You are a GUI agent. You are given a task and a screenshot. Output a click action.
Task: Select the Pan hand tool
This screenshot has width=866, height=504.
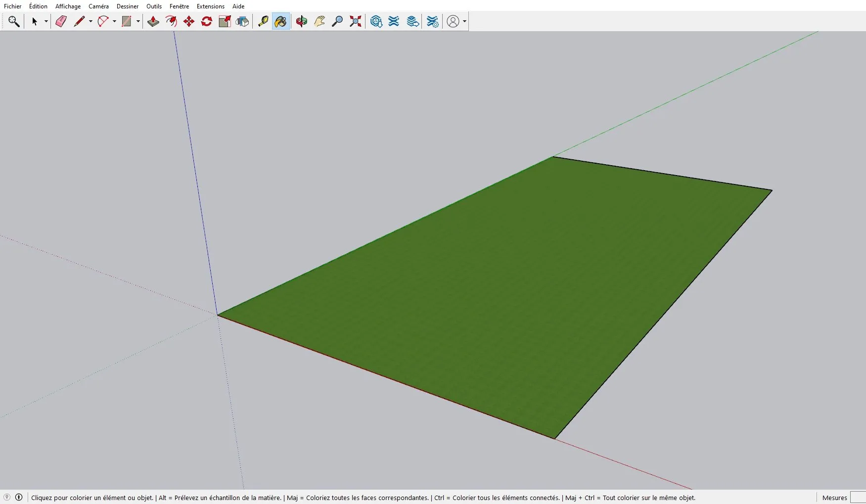(x=319, y=21)
